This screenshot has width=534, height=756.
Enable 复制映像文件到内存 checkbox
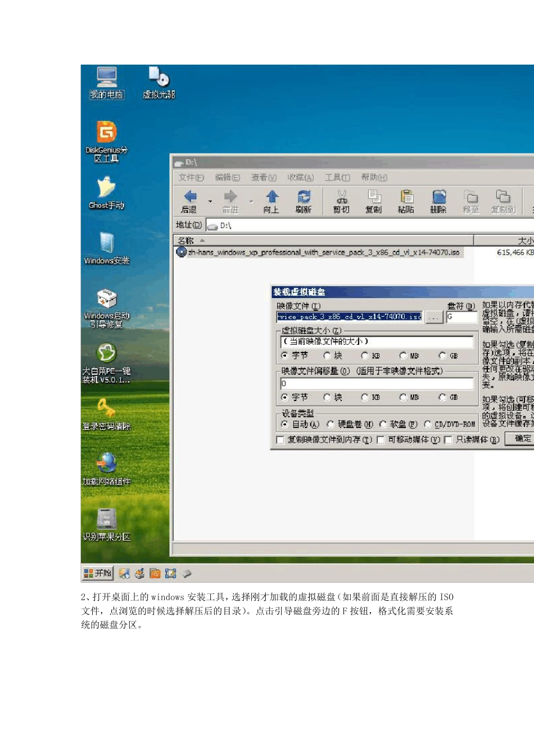pyautogui.click(x=280, y=440)
